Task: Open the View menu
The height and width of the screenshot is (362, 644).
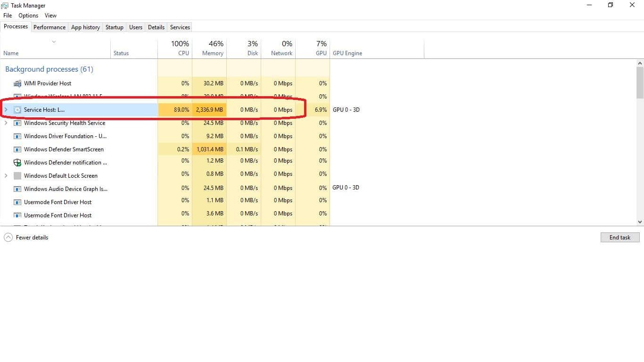Action: click(x=50, y=16)
